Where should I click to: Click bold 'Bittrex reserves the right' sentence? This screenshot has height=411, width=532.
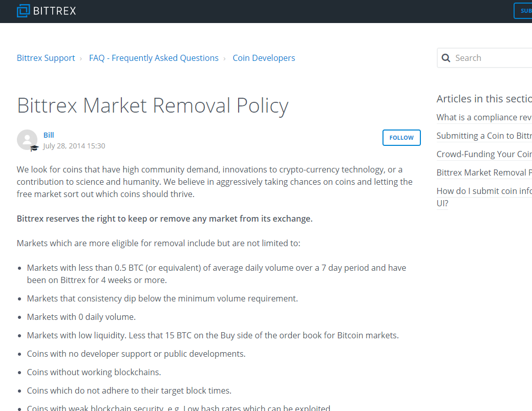point(164,219)
